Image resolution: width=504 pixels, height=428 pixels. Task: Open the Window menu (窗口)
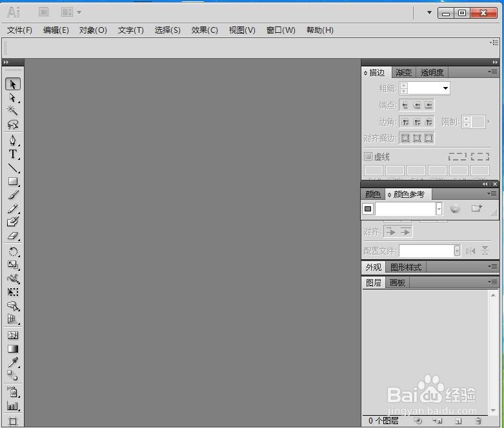(281, 30)
